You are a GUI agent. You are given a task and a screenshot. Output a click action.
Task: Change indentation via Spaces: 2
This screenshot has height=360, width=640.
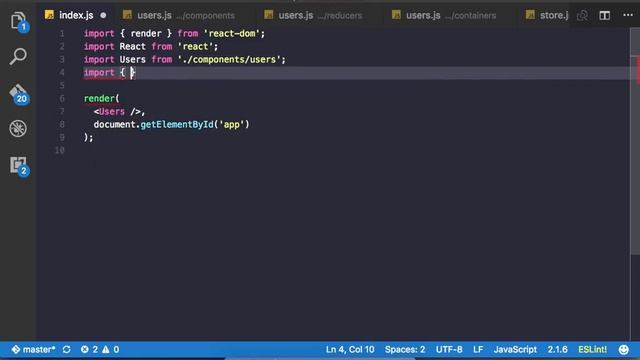pos(405,349)
